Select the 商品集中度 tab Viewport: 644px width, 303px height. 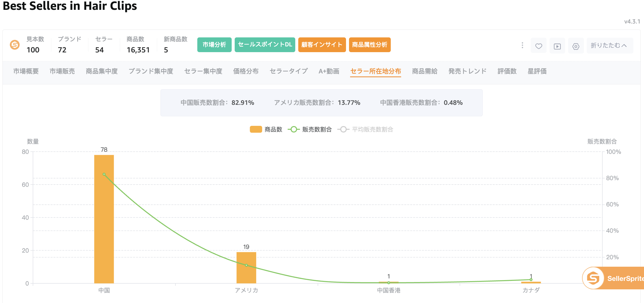[x=102, y=71]
